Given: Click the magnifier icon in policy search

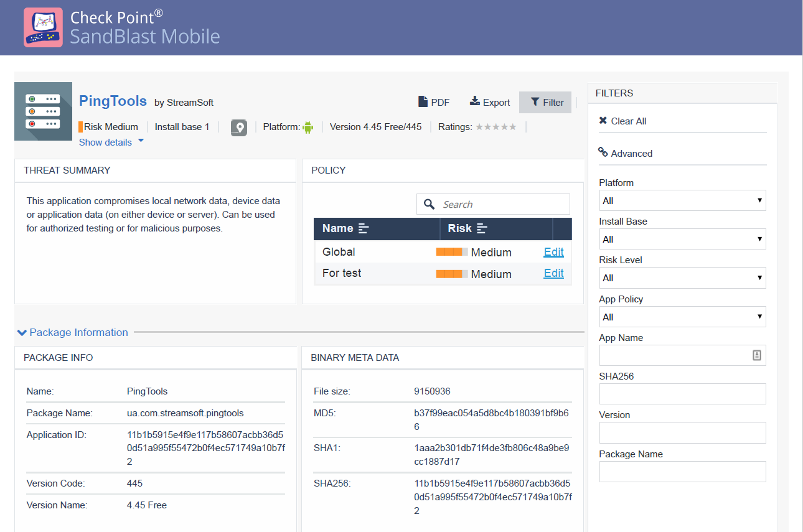Looking at the screenshot, I should (429, 204).
